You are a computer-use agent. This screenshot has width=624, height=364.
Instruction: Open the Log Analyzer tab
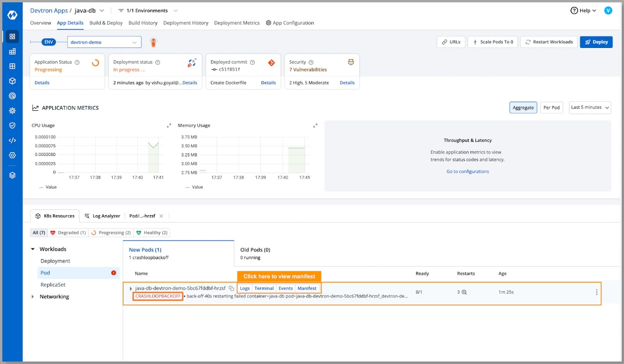(103, 216)
